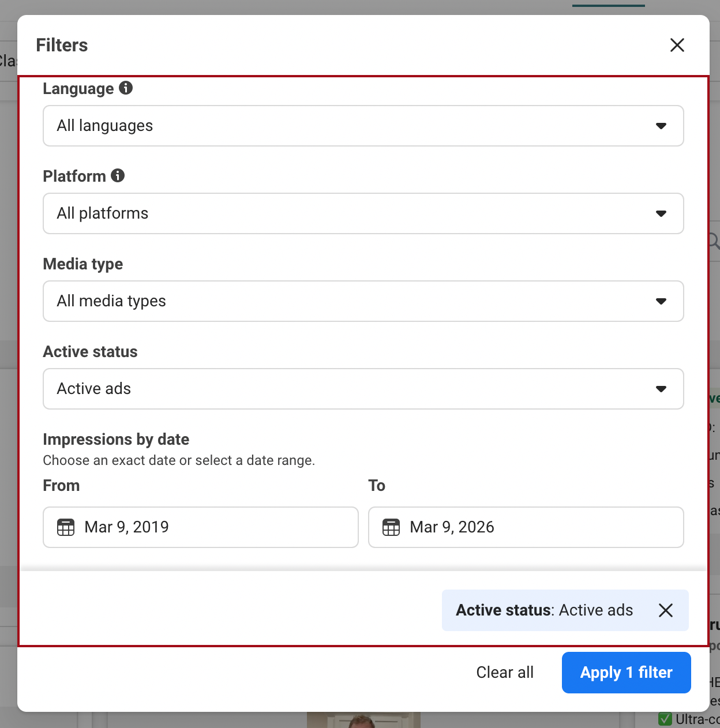
Task: Click the Media type dropdown caret
Action: pos(661,301)
